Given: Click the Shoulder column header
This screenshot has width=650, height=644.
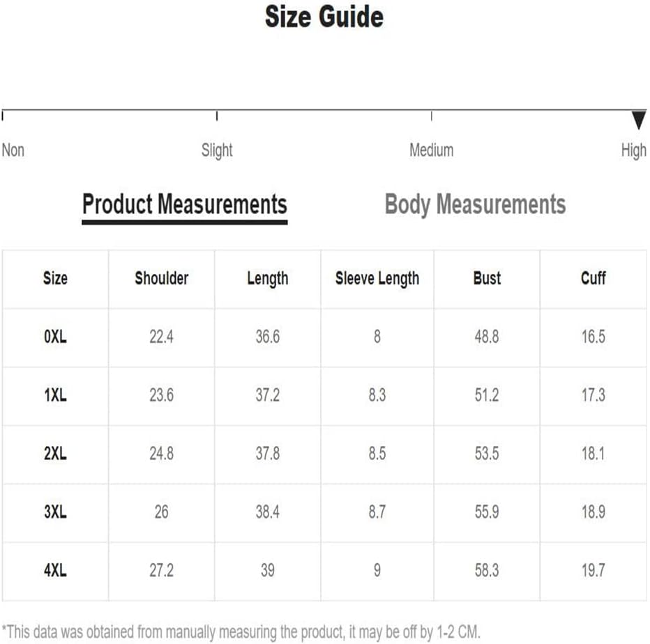Looking at the screenshot, I should tap(162, 278).
